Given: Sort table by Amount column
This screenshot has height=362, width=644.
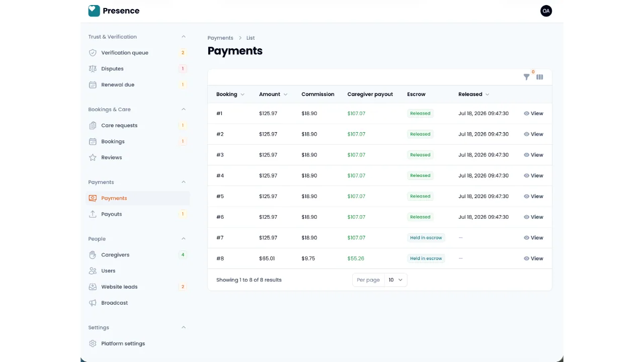Looking at the screenshot, I should (x=273, y=94).
